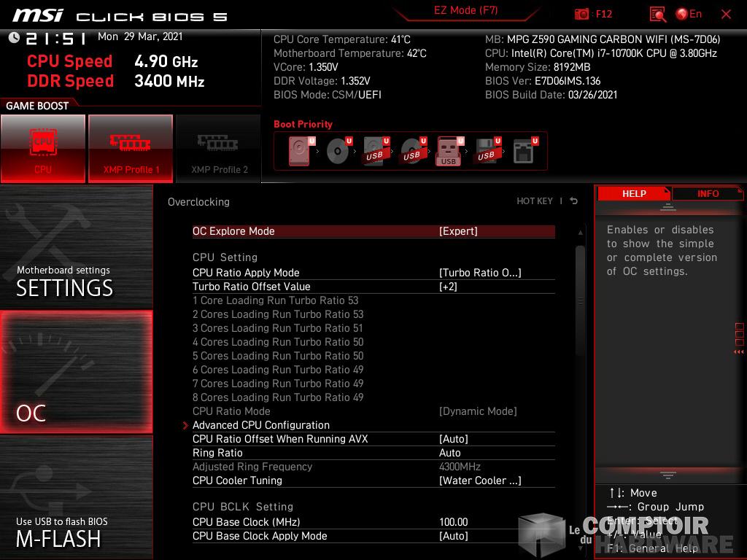Viewport: 747px width, 560px height.
Task: Toggle XMP Profile 1
Action: click(x=131, y=148)
